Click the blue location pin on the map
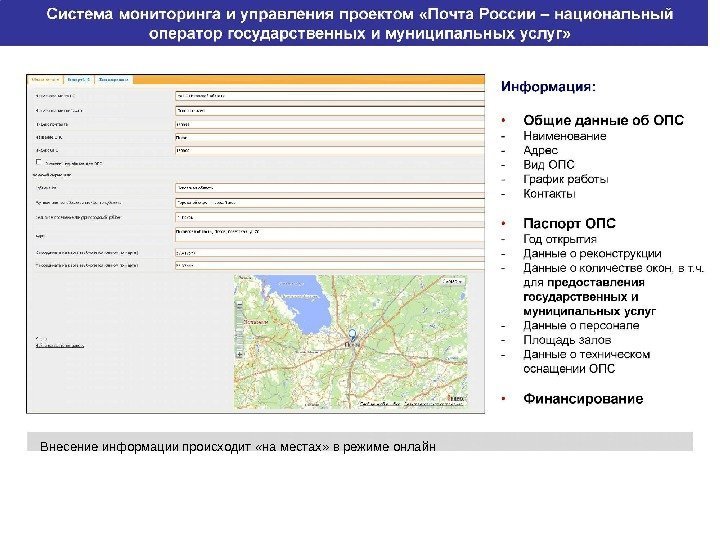Screen dimensions: 720x540 click(352, 334)
